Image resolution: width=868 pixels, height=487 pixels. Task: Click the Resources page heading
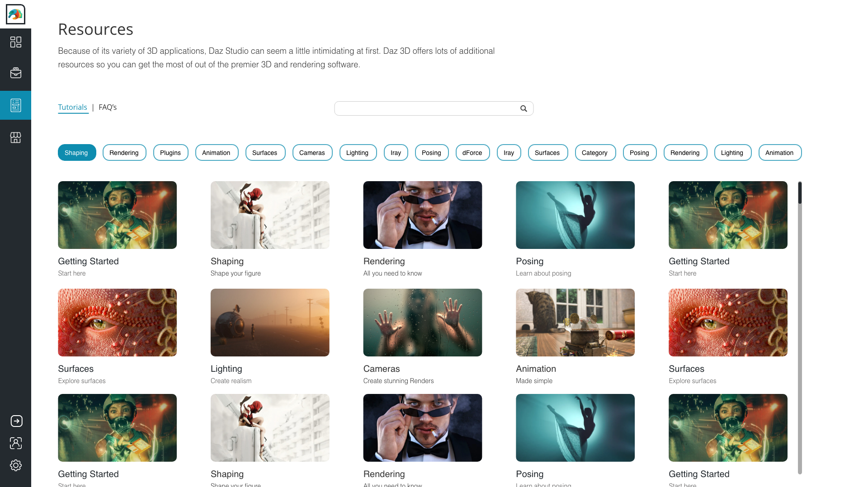(95, 29)
